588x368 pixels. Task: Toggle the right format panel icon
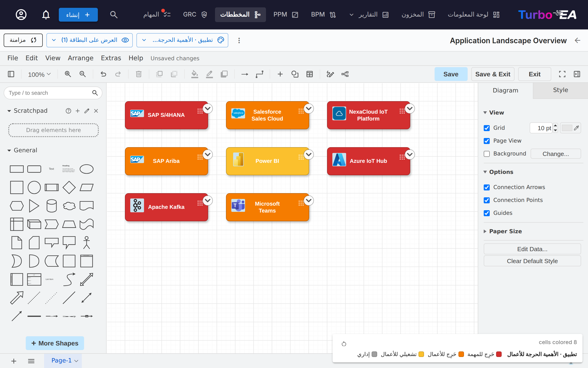(577, 74)
